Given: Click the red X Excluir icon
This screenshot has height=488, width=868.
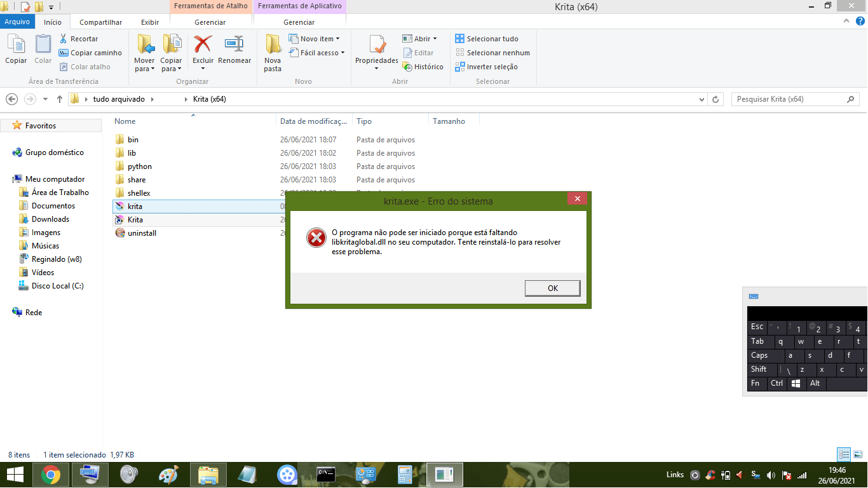Looking at the screenshot, I should tap(203, 44).
